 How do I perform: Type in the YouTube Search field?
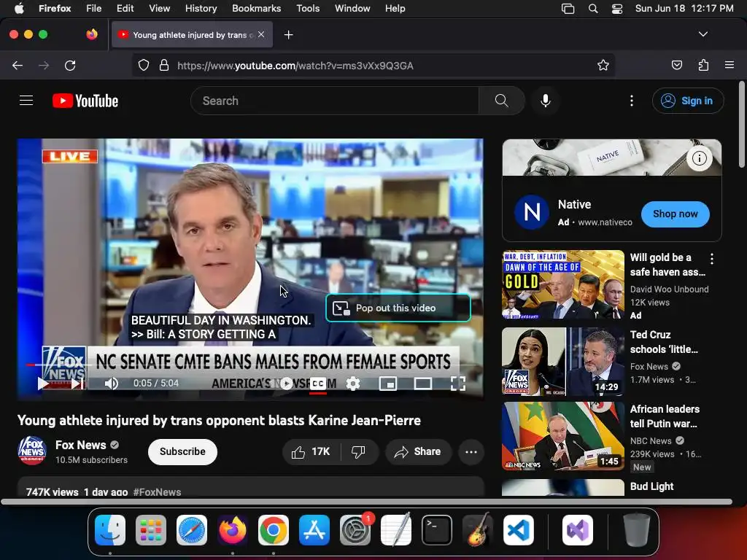pyautogui.click(x=335, y=101)
